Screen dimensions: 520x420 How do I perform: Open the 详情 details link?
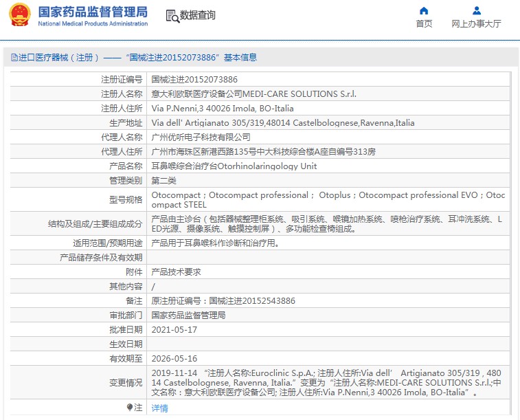click(x=159, y=408)
